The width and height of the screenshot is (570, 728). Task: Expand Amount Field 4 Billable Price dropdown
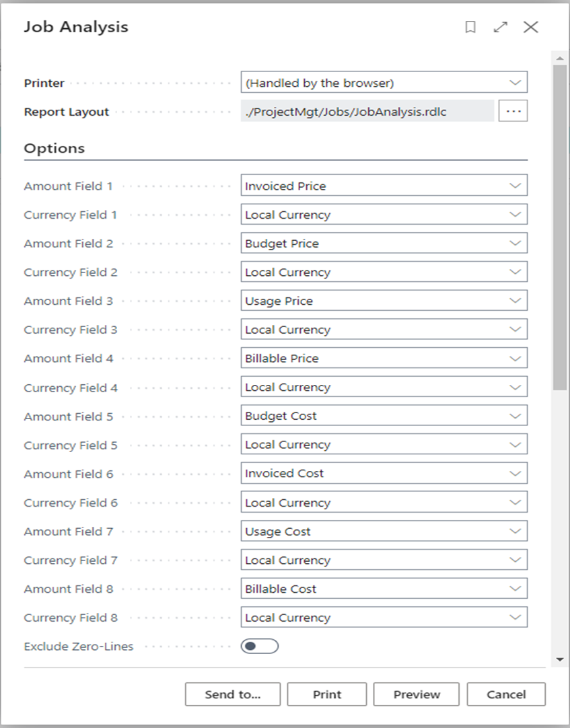pos(384,359)
